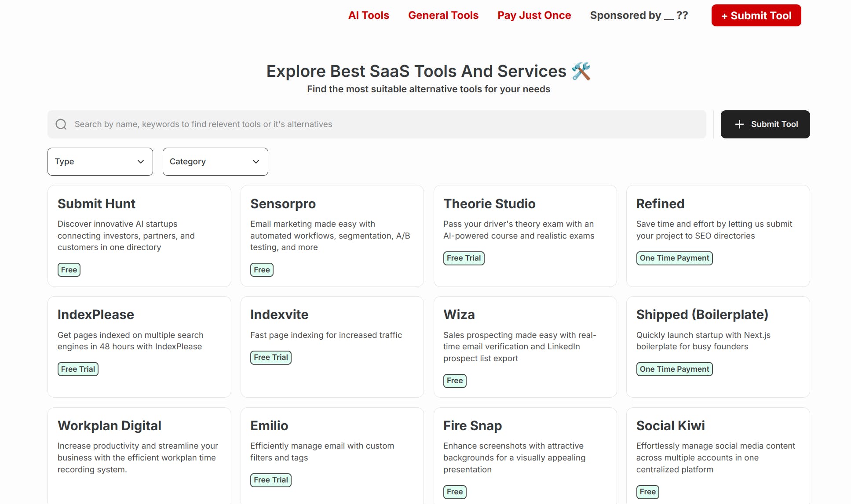Click the Sponsored by navigation item

(x=639, y=15)
